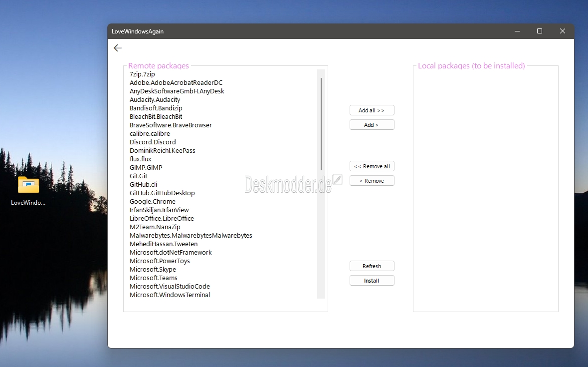Refresh the remote packages list
The image size is (588, 367).
point(372,266)
